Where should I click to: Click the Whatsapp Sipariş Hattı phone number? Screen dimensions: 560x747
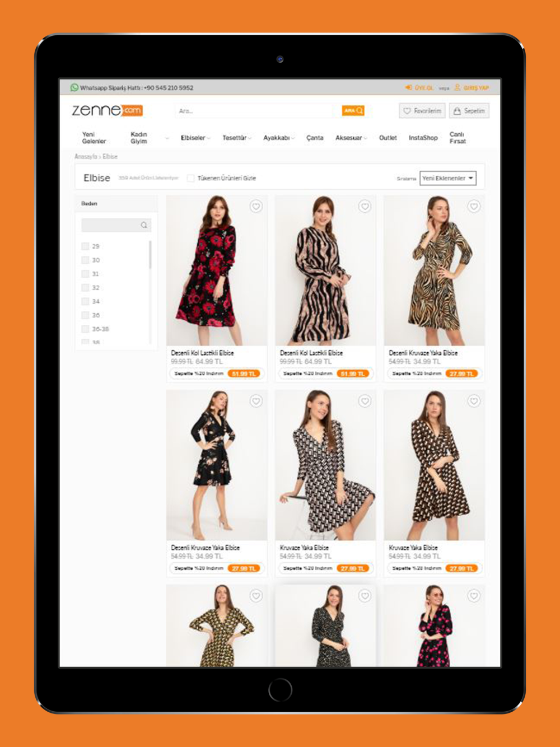pyautogui.click(x=169, y=88)
